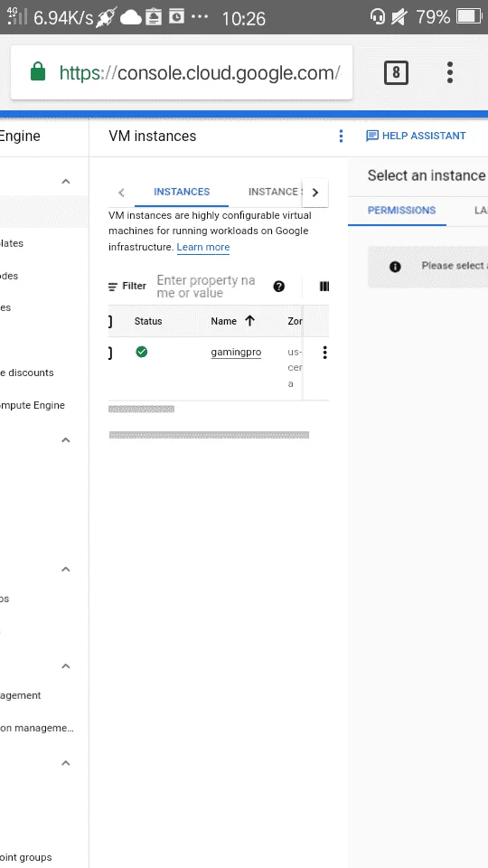Tap the green padlock security icon
Image resolution: width=488 pixels, height=868 pixels.
(x=38, y=71)
